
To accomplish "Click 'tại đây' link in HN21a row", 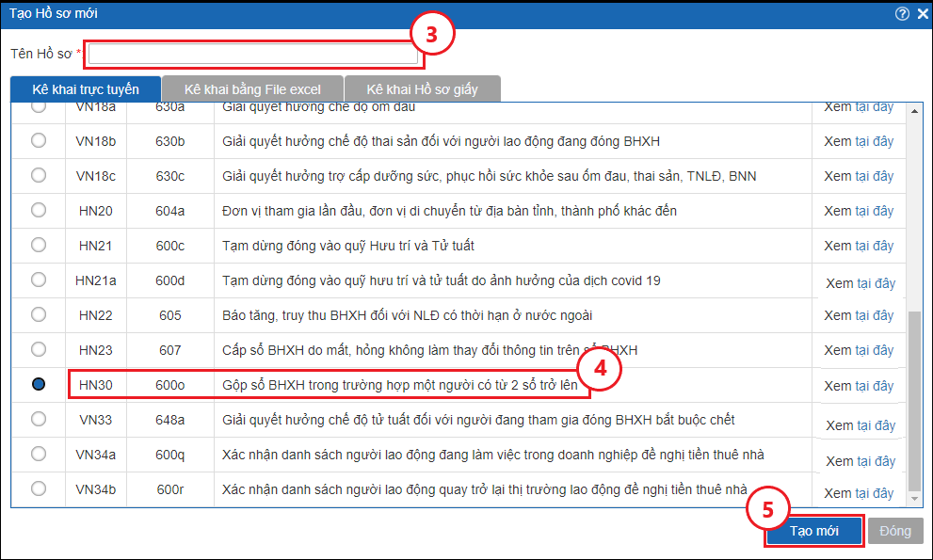I will pyautogui.click(x=877, y=284).
